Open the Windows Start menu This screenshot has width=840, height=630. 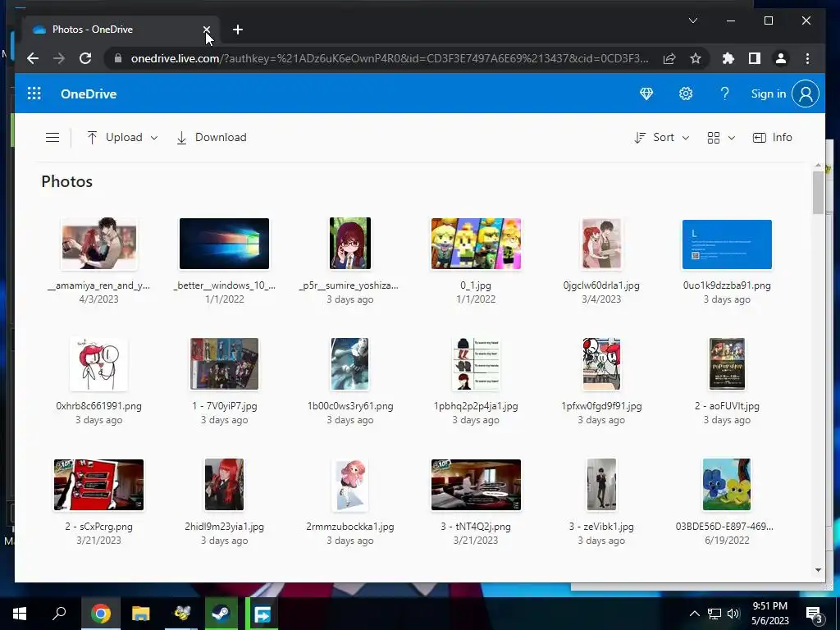tap(20, 614)
